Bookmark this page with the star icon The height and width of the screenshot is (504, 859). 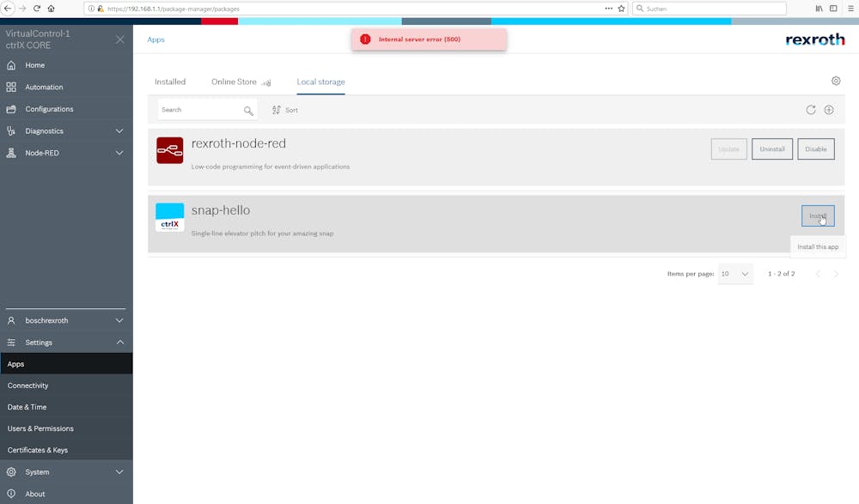click(621, 9)
